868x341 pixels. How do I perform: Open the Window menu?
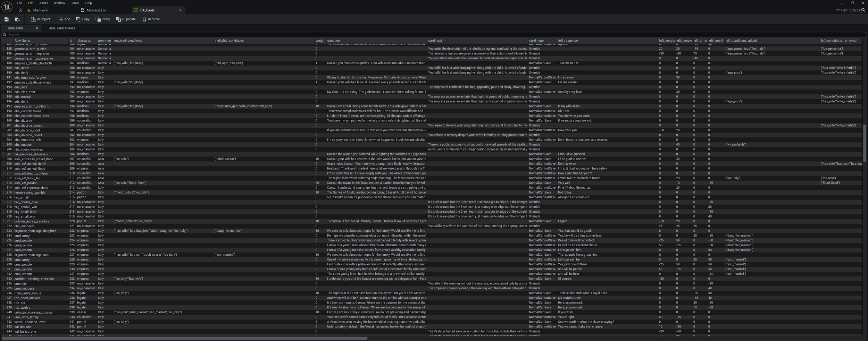tap(59, 3)
